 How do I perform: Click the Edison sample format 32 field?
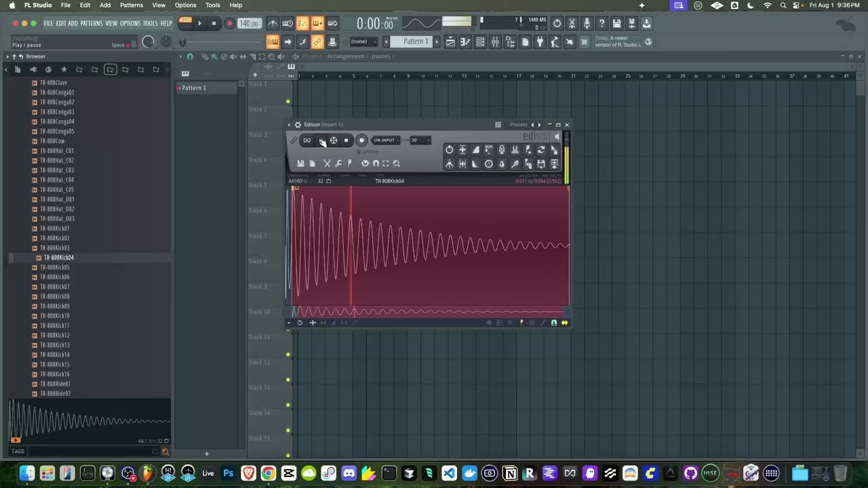click(x=321, y=181)
